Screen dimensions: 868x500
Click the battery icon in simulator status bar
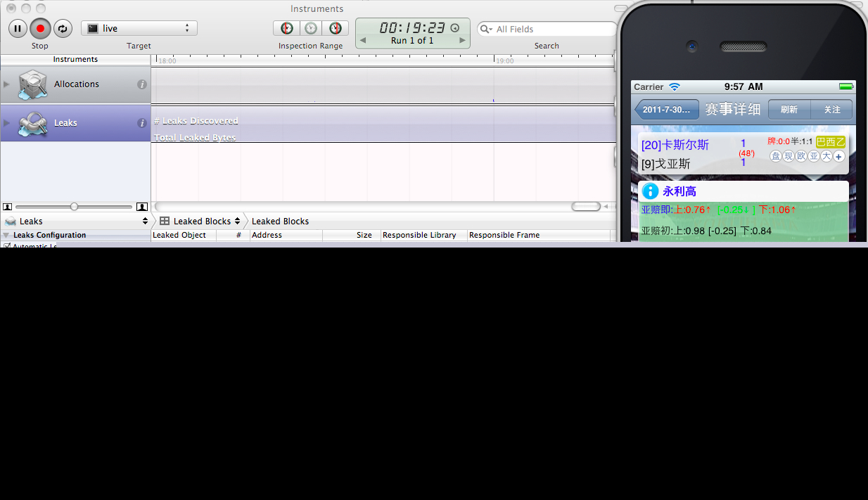click(846, 86)
